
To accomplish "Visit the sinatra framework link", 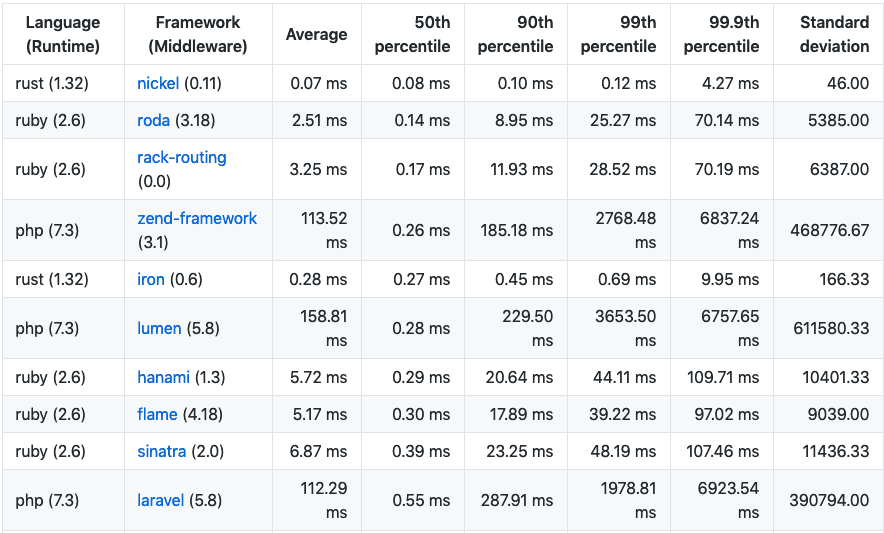I will 161,451.
